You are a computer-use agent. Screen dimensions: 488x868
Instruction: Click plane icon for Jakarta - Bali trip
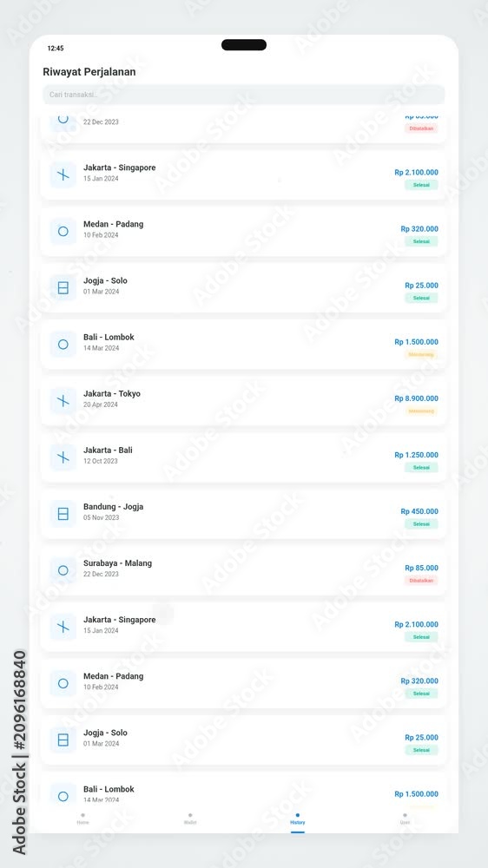pyautogui.click(x=63, y=457)
